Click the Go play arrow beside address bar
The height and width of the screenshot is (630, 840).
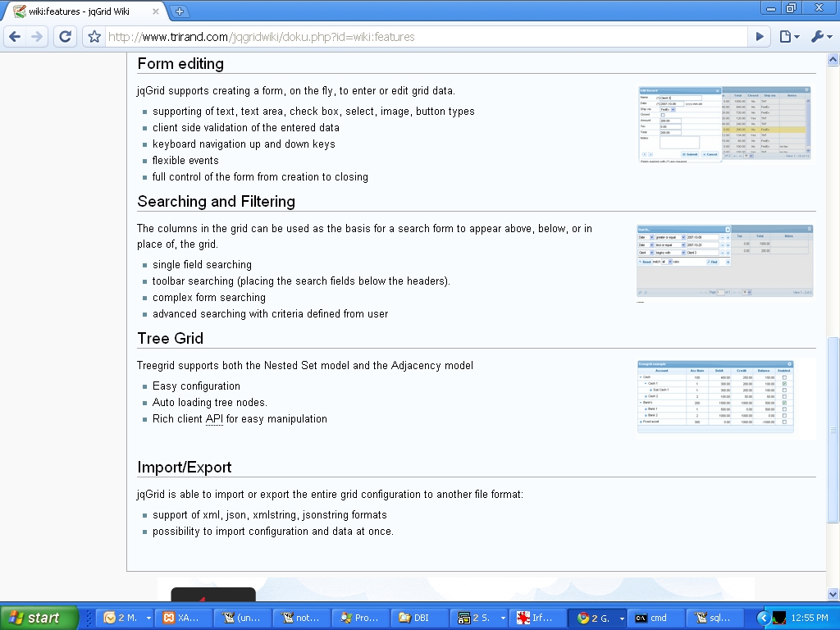pos(760,36)
